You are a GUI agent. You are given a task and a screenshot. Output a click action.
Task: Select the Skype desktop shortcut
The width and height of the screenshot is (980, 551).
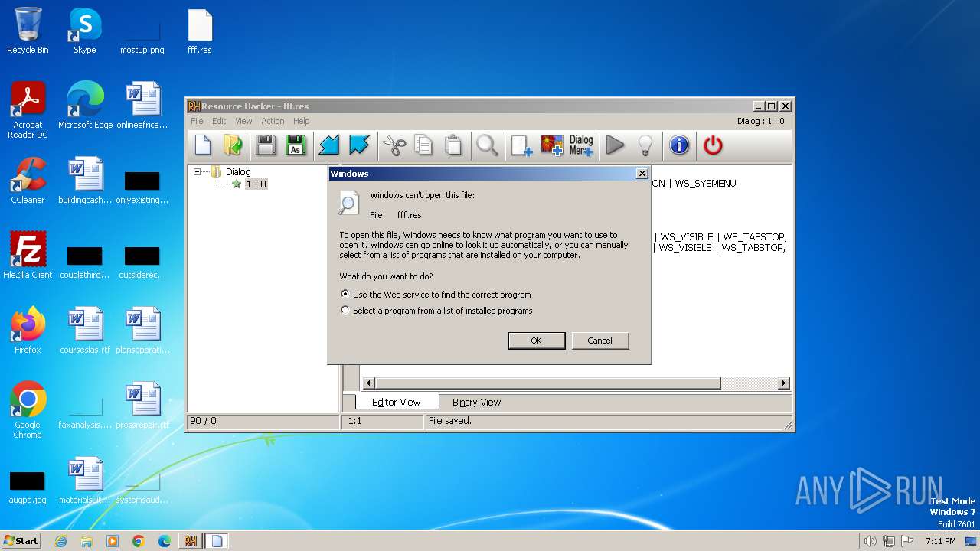tap(84, 31)
